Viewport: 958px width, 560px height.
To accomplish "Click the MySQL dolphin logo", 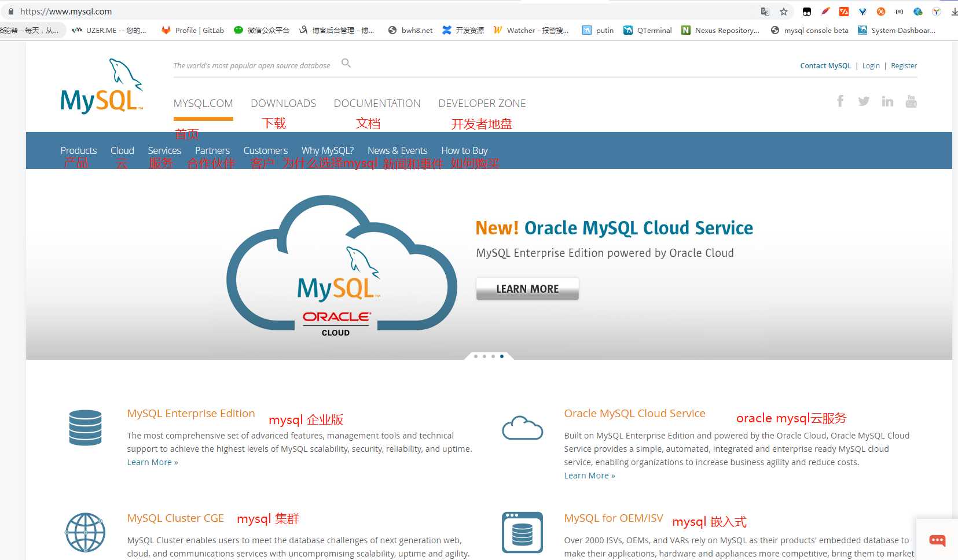I will [x=101, y=86].
